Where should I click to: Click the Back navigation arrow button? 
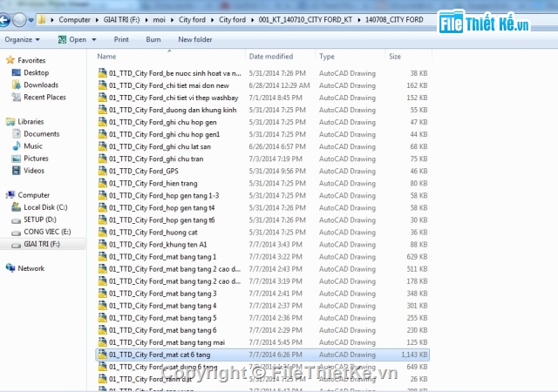click(4, 20)
